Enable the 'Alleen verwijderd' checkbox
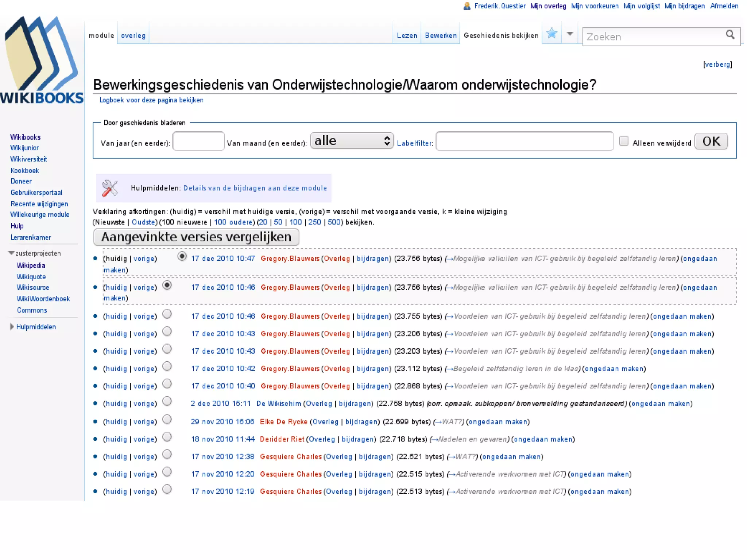 click(624, 141)
